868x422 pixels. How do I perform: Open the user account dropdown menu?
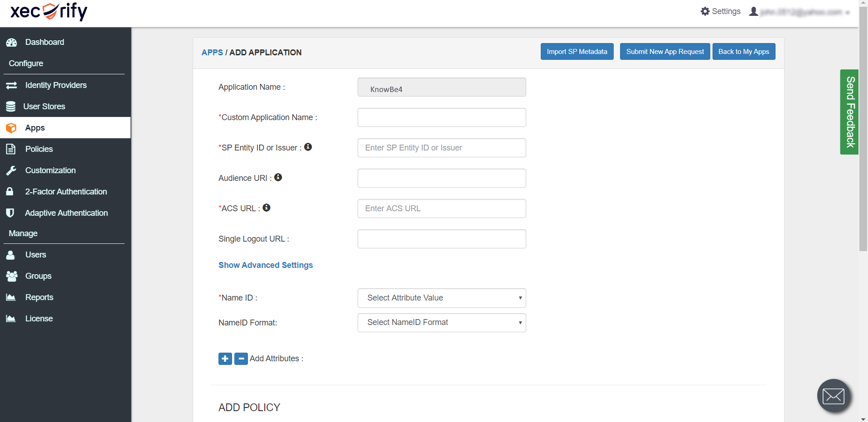[800, 12]
